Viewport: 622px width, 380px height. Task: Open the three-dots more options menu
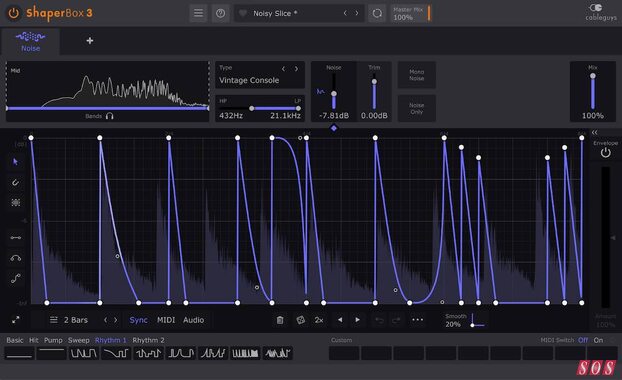[417, 320]
